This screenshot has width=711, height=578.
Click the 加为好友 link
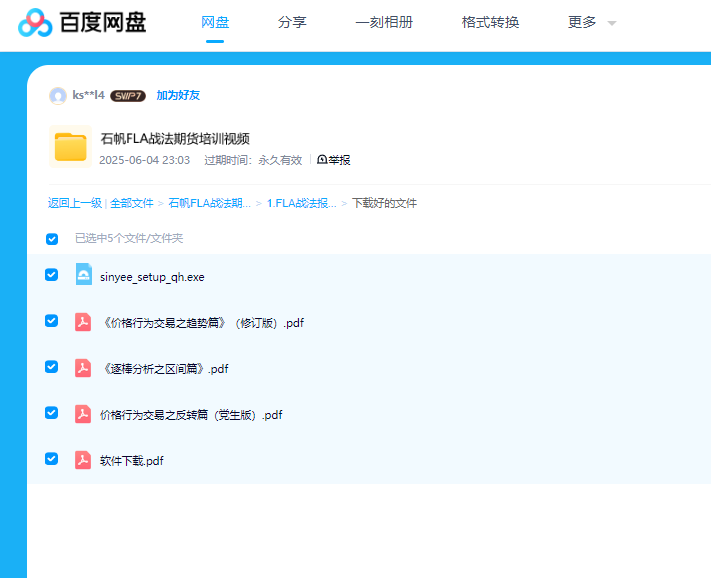178,95
